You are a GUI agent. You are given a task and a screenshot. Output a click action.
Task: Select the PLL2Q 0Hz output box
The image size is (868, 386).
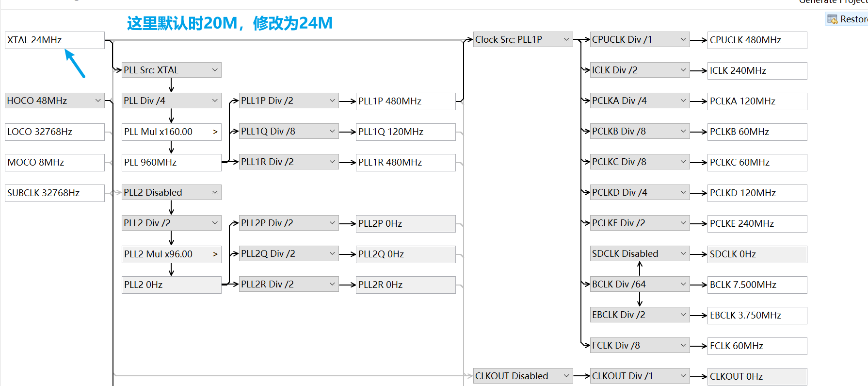(x=406, y=254)
